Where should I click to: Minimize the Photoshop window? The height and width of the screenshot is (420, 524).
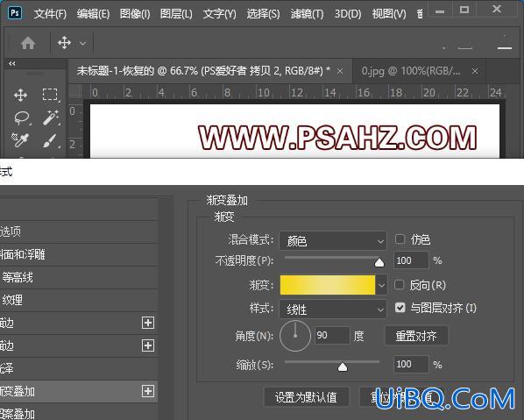pyautogui.click(x=440, y=11)
